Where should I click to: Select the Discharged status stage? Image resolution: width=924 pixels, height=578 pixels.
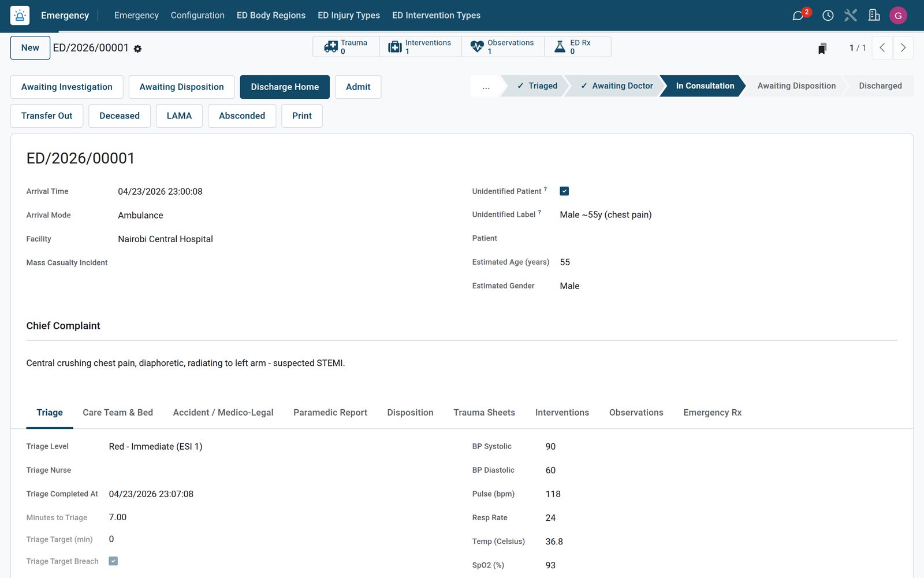(x=880, y=86)
